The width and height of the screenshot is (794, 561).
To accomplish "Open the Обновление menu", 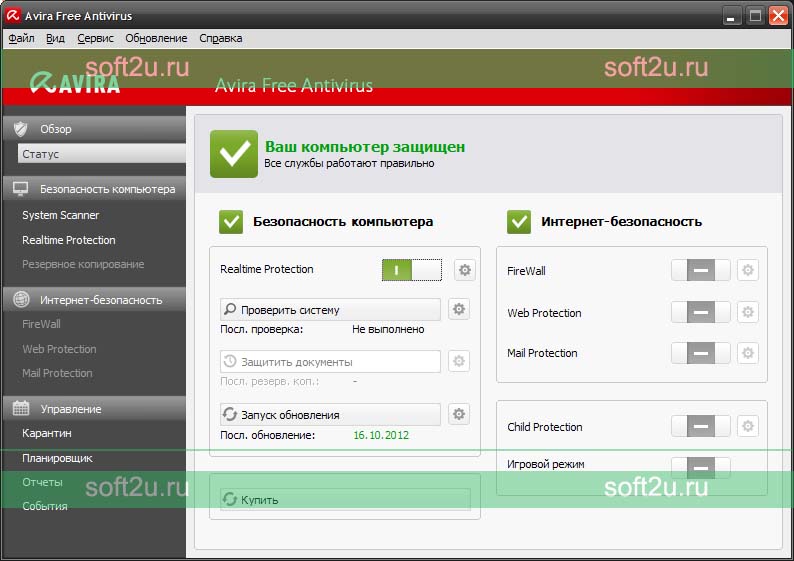I will point(156,38).
